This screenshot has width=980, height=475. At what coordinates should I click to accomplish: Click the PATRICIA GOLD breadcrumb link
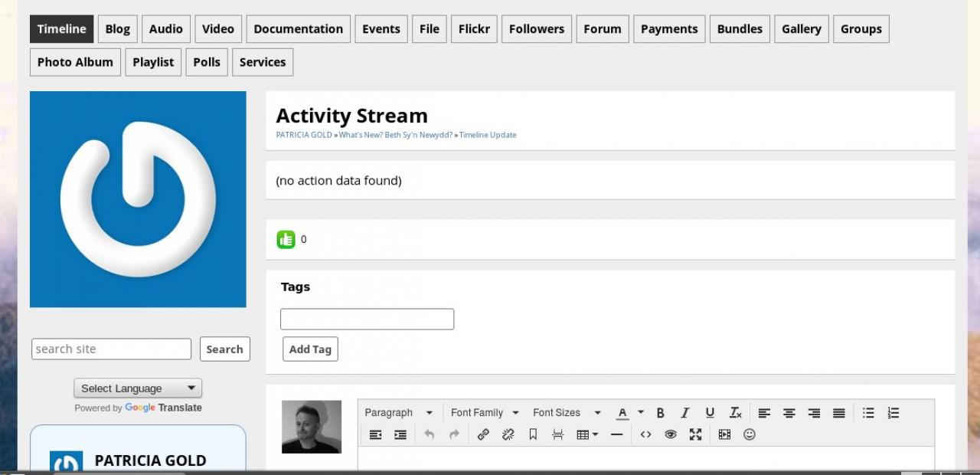pyautogui.click(x=304, y=135)
